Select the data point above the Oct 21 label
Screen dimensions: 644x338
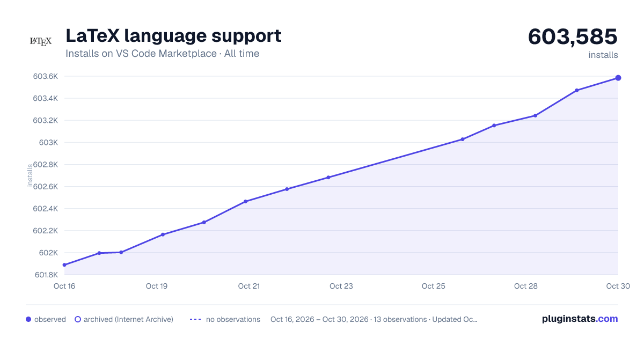(245, 202)
